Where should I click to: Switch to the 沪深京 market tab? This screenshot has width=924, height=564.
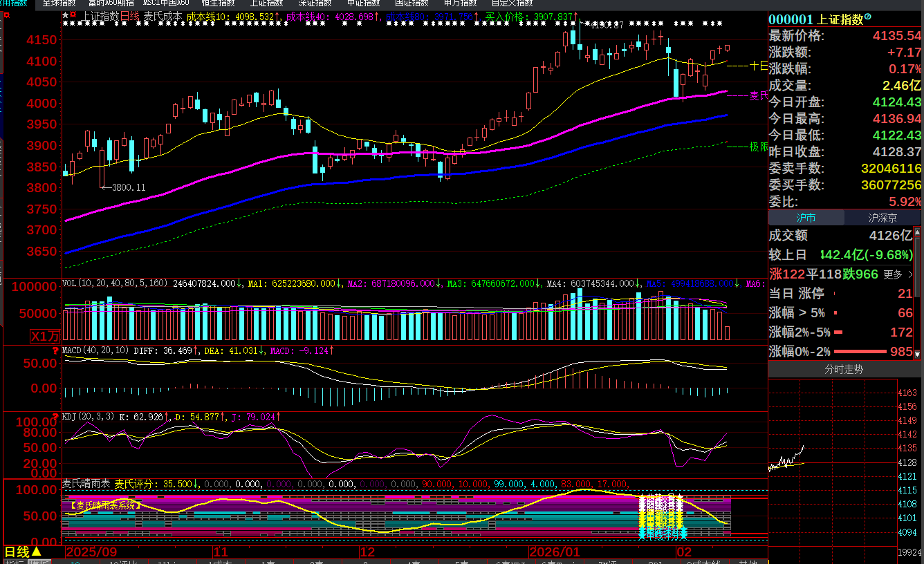coord(883,218)
